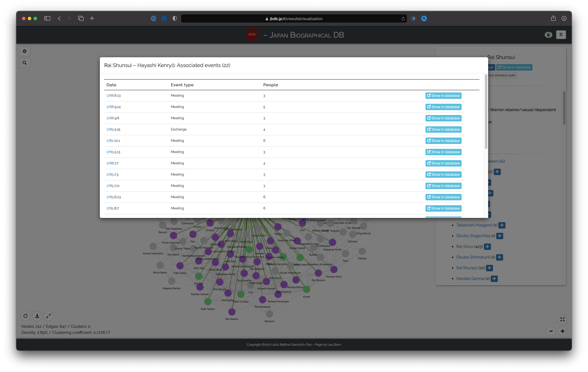Viewport: 588px width, 372px height.
Task: Open the clustering coefficient help [?] link
Action: coord(108,333)
